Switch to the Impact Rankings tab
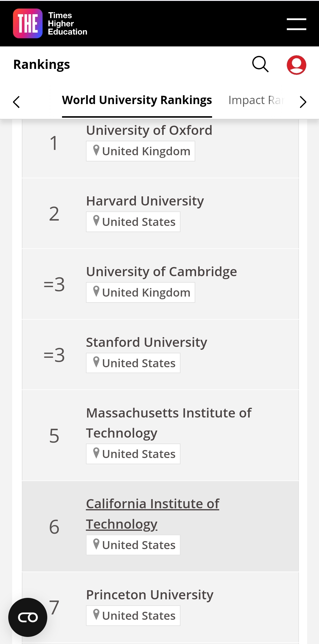 [x=256, y=100]
